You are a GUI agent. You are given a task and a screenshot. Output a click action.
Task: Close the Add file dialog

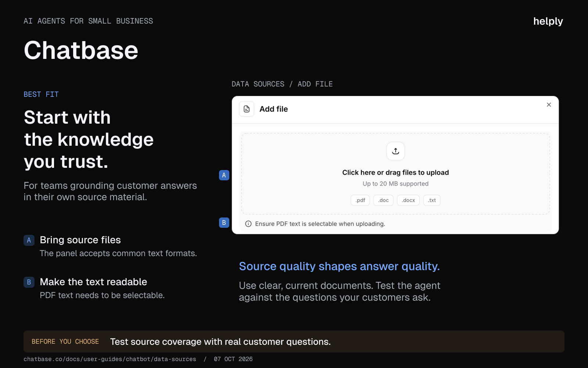[549, 105]
